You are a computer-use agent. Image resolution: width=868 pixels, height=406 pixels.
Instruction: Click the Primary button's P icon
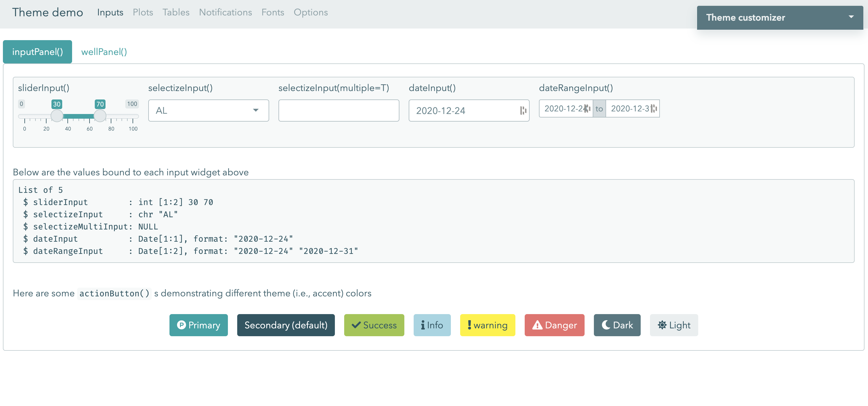tap(181, 325)
